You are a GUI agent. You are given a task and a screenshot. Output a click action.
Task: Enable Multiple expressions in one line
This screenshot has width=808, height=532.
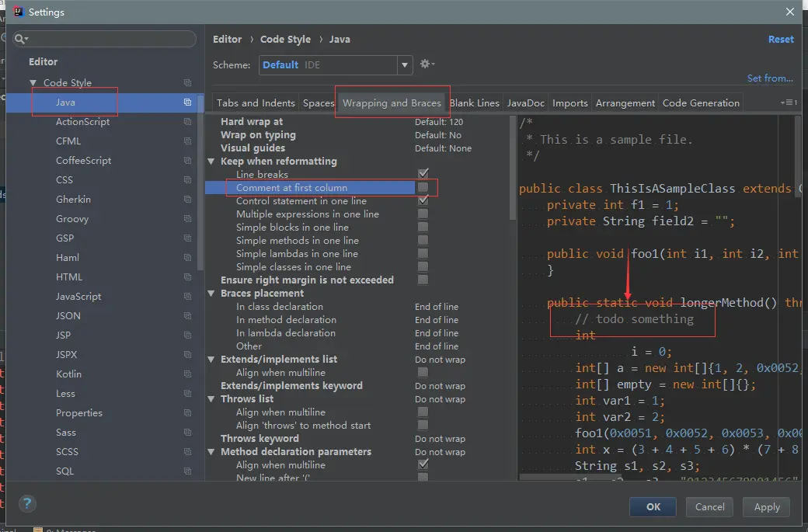(423, 214)
